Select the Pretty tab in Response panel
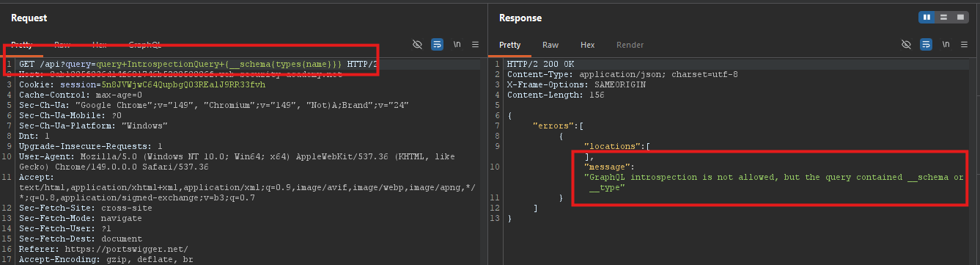The width and height of the screenshot is (980, 265). 510,45
